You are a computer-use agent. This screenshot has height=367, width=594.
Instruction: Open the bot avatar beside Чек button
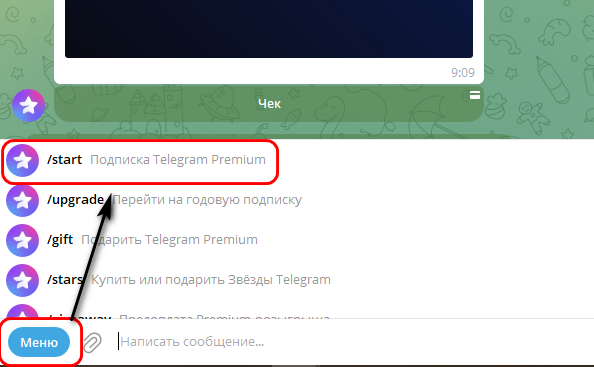(x=28, y=105)
